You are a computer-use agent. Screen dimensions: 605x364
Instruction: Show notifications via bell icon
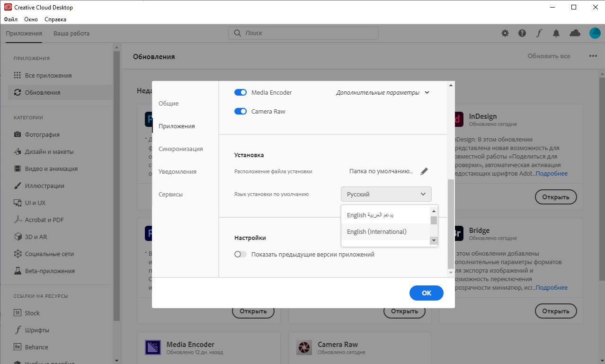[556, 33]
